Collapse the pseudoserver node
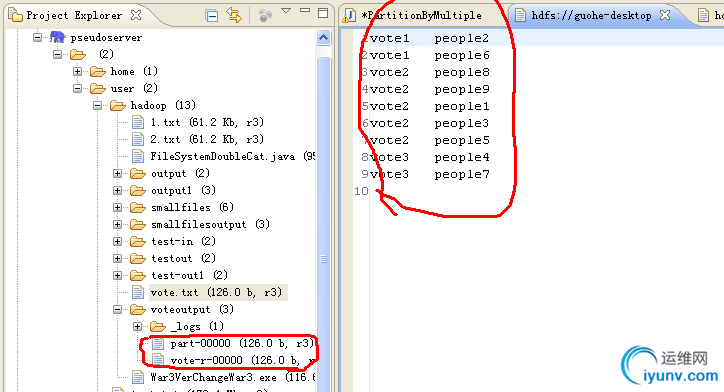 (x=37, y=37)
